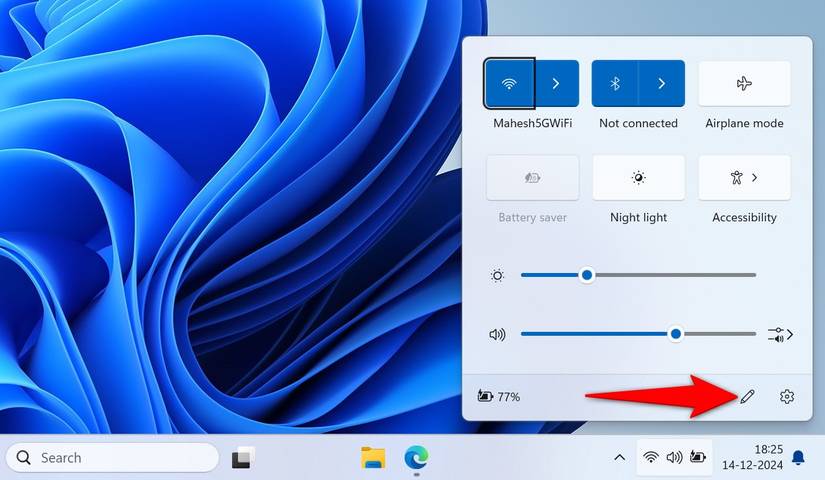Open the pencil edit quick settings icon

747,396
